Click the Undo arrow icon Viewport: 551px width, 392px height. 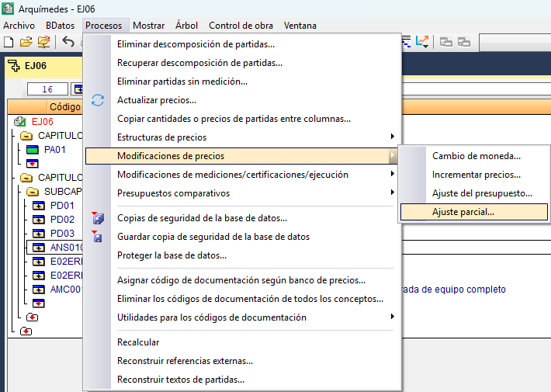click(x=68, y=42)
